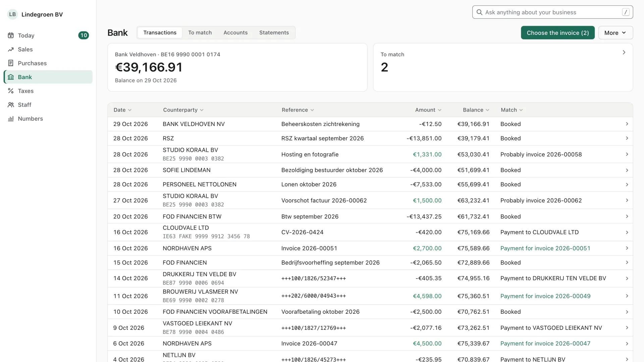
Task: Filter using the Match column header
Action: [x=512, y=110]
